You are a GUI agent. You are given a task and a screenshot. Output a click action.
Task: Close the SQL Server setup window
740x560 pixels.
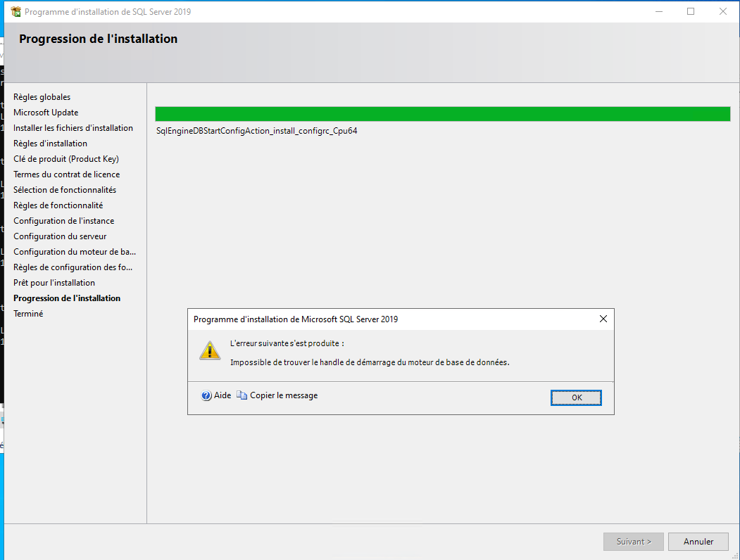pyautogui.click(x=722, y=11)
